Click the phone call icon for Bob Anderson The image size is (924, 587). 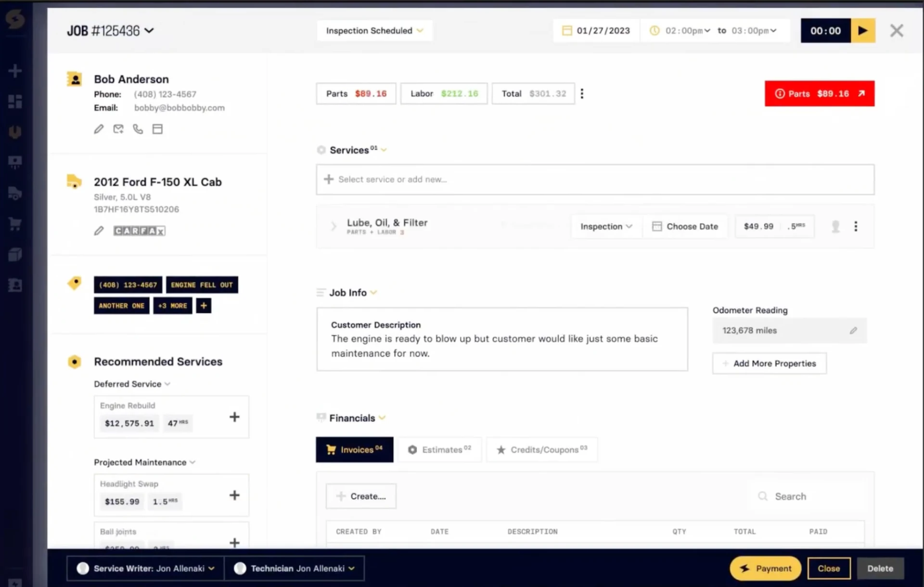(x=138, y=129)
